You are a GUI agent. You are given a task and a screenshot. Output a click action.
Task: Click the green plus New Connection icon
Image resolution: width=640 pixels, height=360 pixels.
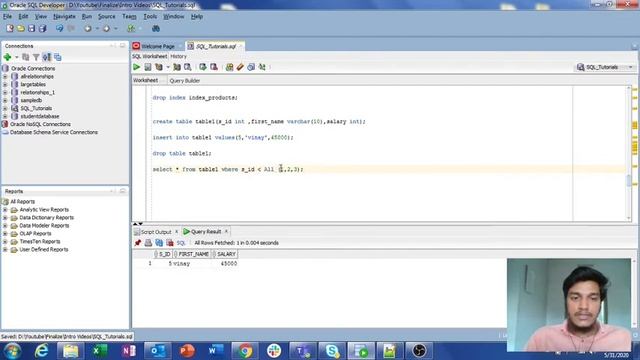(7, 57)
